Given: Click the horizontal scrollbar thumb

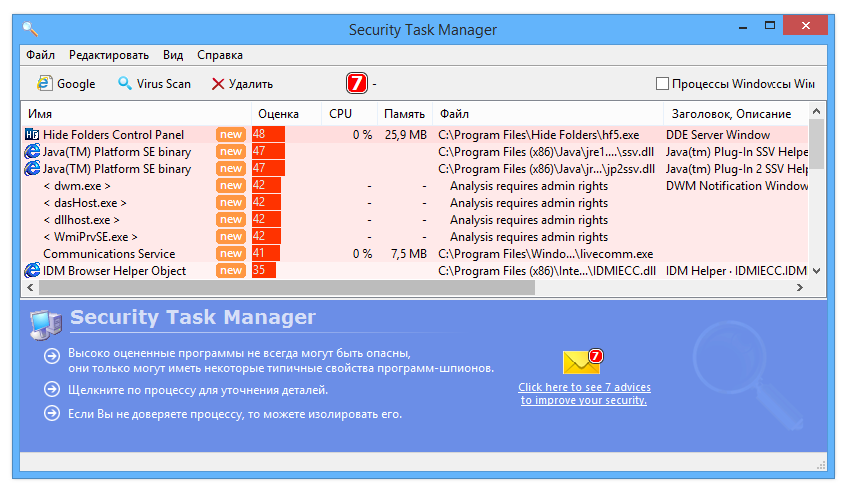Looking at the screenshot, I should point(287,288).
